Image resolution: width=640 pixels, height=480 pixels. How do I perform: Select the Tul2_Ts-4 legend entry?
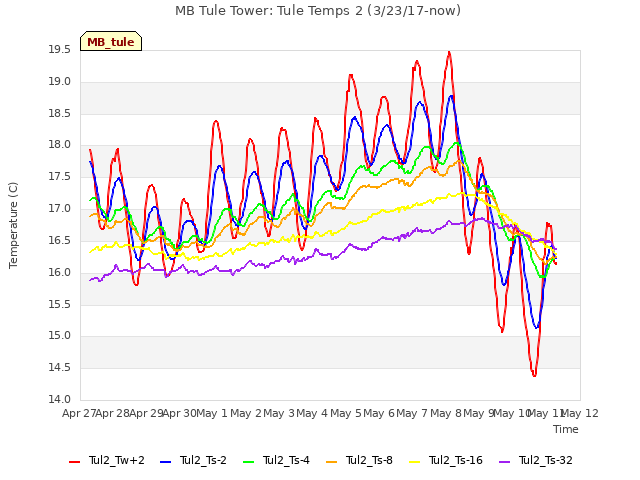coord(276,460)
